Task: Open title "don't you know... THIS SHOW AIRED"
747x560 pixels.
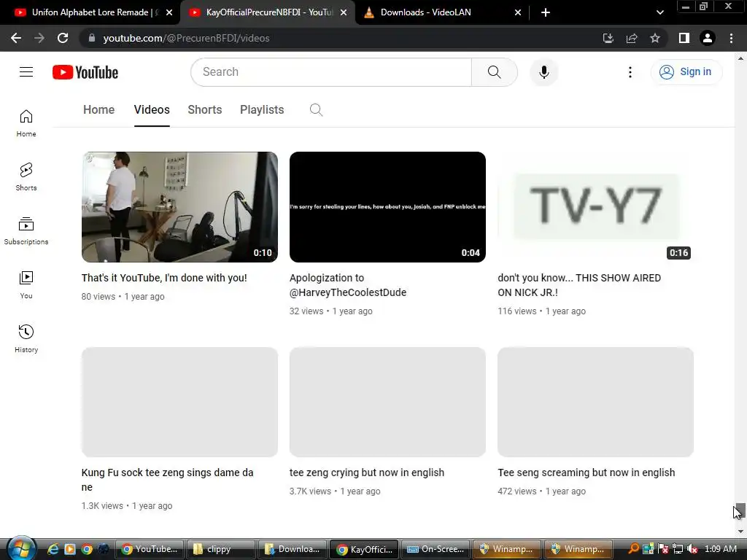Action: tap(579, 285)
